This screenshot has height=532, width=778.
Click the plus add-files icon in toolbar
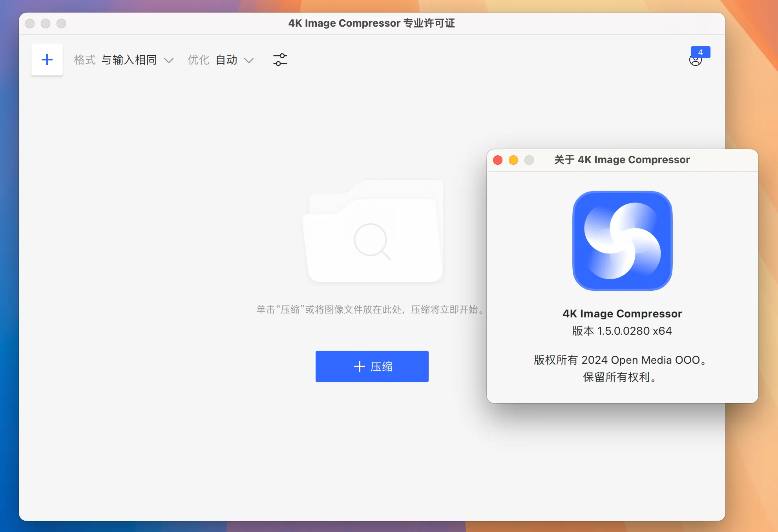(x=47, y=60)
